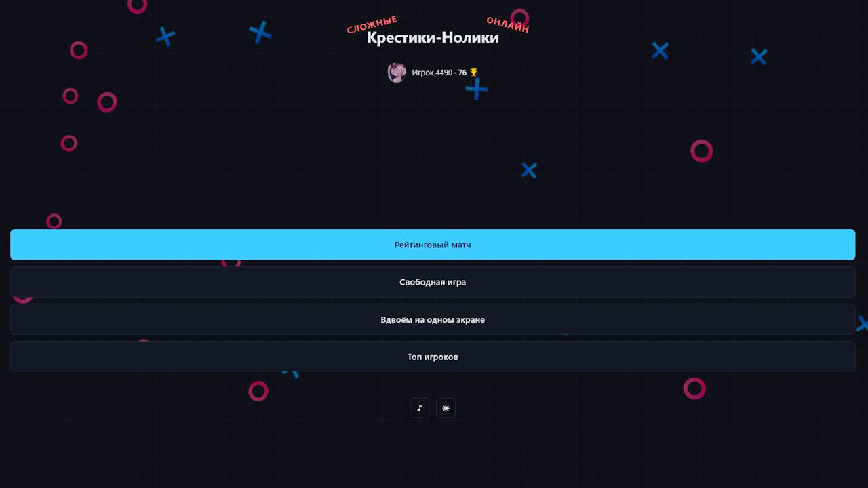Image resolution: width=868 pixels, height=488 pixels.
Task: Click the gold trophy icon beside 76
Action: 474,73
